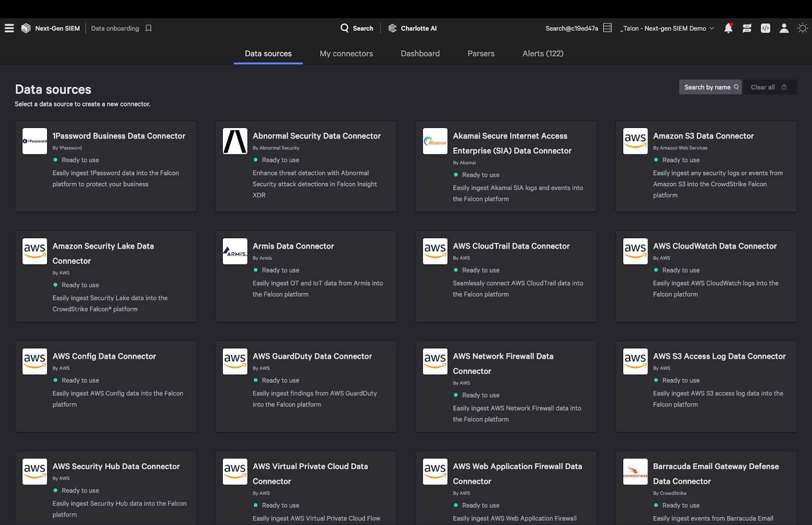Open AWS Config Data Connector title
The height and width of the screenshot is (525, 812).
pos(104,356)
